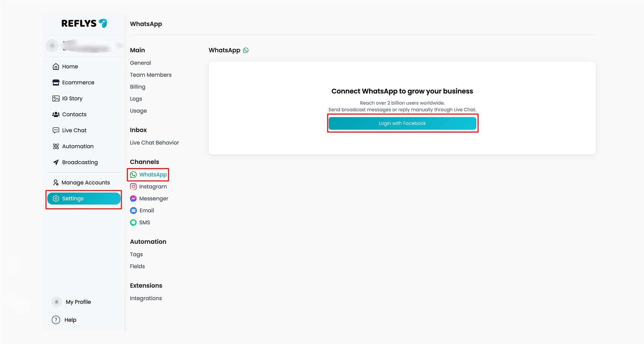The height and width of the screenshot is (344, 644).
Task: Open General settings
Action: 140,63
